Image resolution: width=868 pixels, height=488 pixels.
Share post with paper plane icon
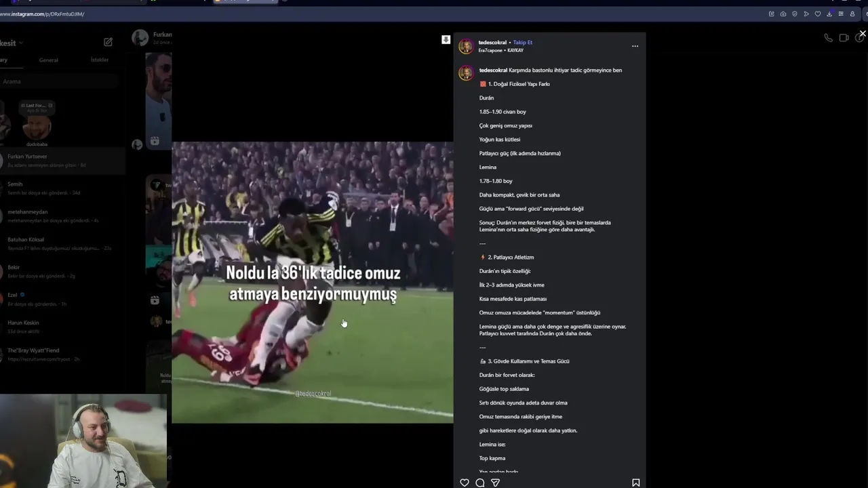(496, 483)
